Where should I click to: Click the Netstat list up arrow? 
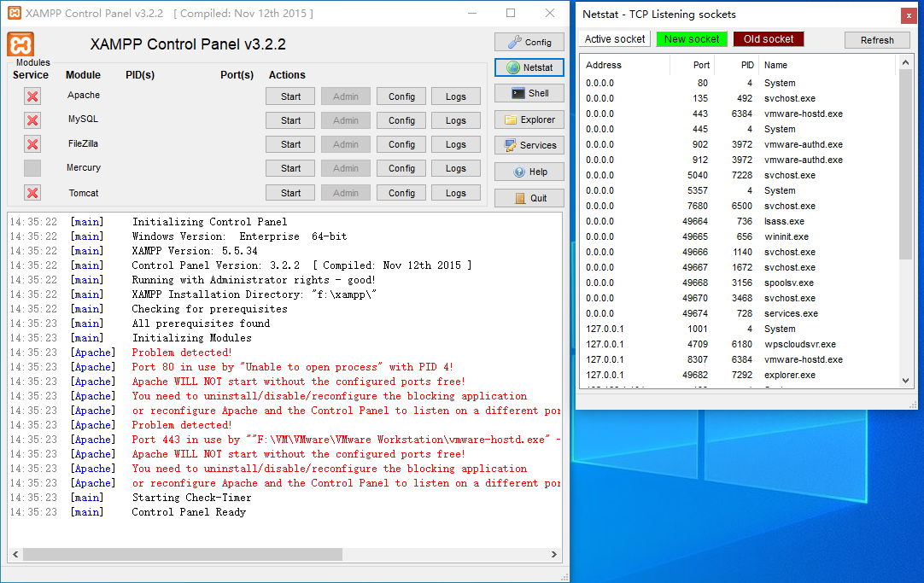point(906,62)
